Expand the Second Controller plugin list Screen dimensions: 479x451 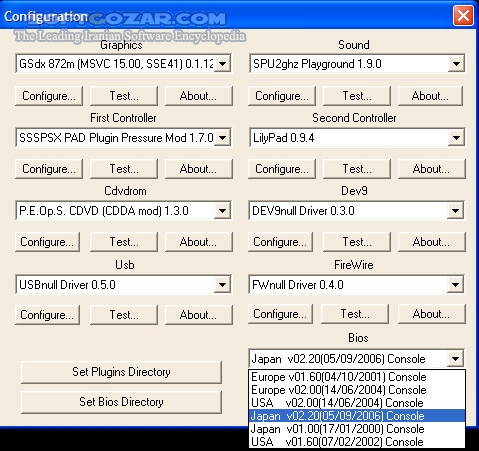point(456,137)
